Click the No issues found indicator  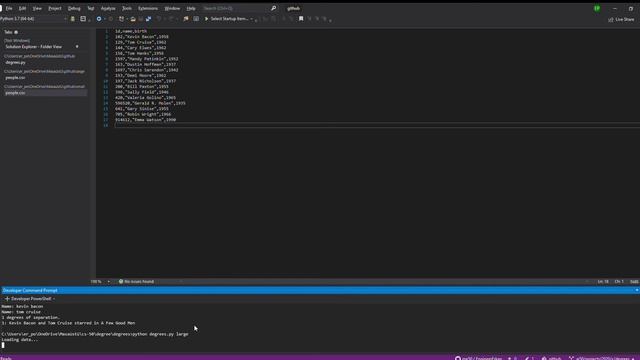136,281
